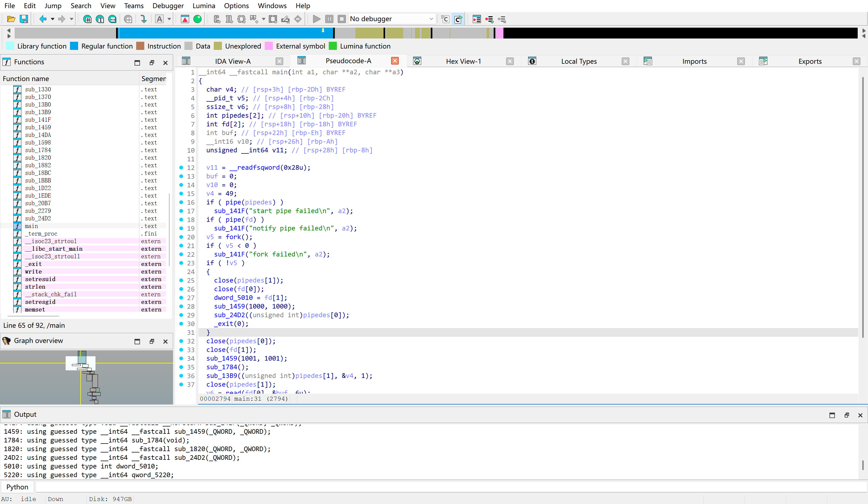Click the binary search '010' icon
This screenshot has height=504, width=868.
click(x=112, y=19)
